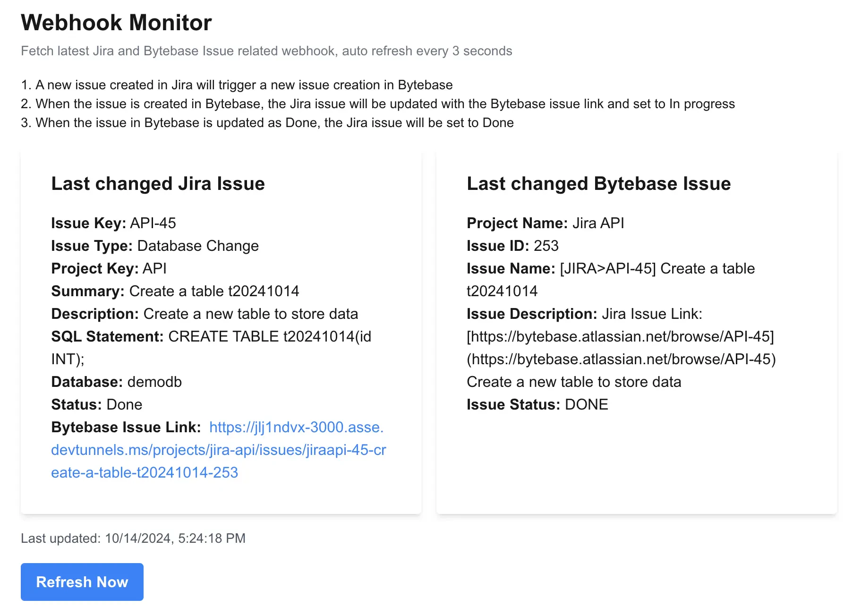Screen dimensions: 853x616
Task: Click the Webhook Monitor page title
Action: click(x=116, y=23)
